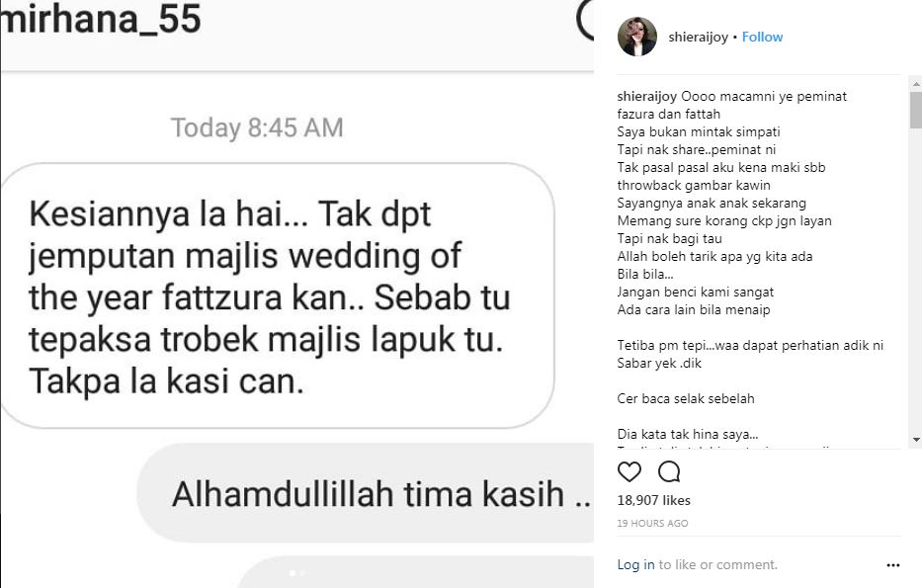Select the first carousel dot indicator

pyautogui.click(x=293, y=573)
